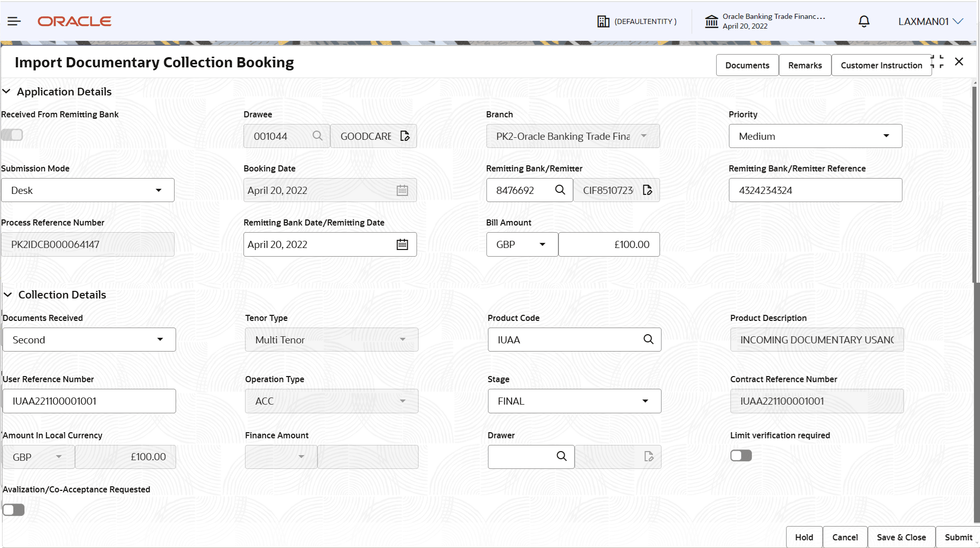Open the Priority Medium dropdown
The height and width of the screenshot is (548, 980).
pos(815,136)
